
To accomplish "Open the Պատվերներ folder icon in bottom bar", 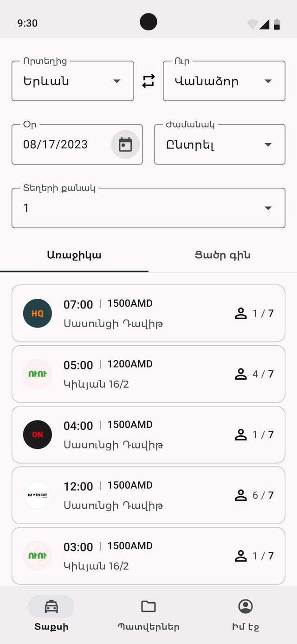I will (148, 606).
